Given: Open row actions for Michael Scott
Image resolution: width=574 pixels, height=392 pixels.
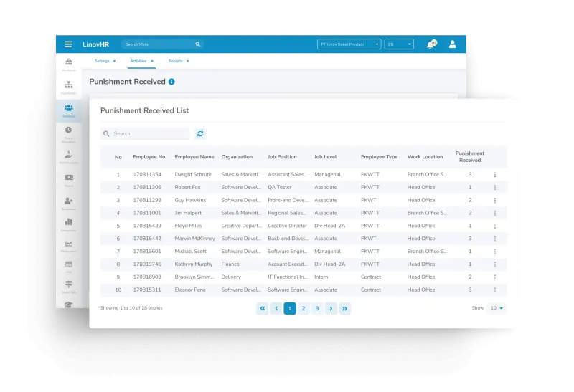Looking at the screenshot, I should (x=495, y=252).
